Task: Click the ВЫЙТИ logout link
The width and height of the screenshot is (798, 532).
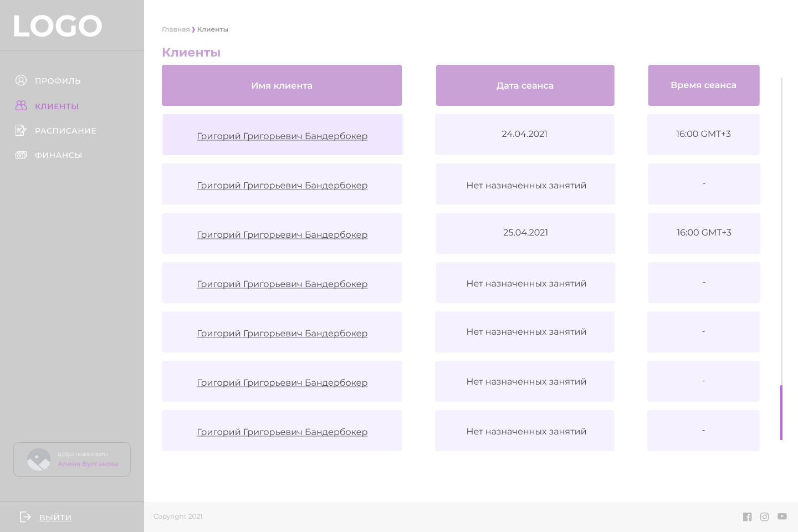Action: (55, 518)
